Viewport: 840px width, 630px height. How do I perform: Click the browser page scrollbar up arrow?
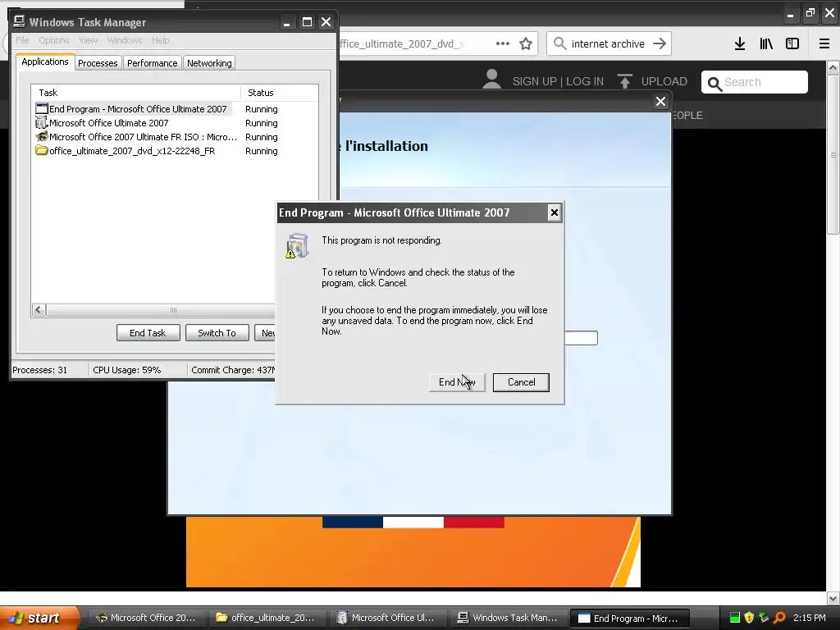click(x=833, y=67)
